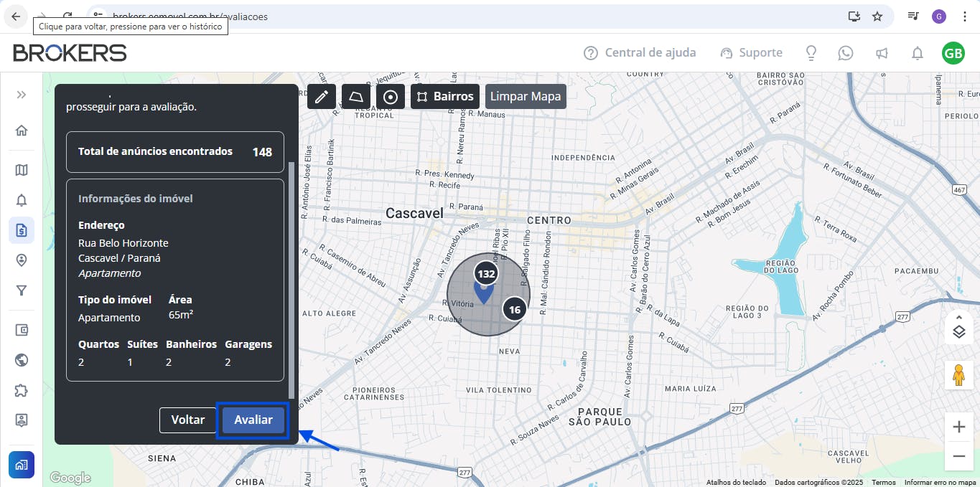Open Suporte in header
Viewport: 980px width, 487px height.
click(x=751, y=53)
